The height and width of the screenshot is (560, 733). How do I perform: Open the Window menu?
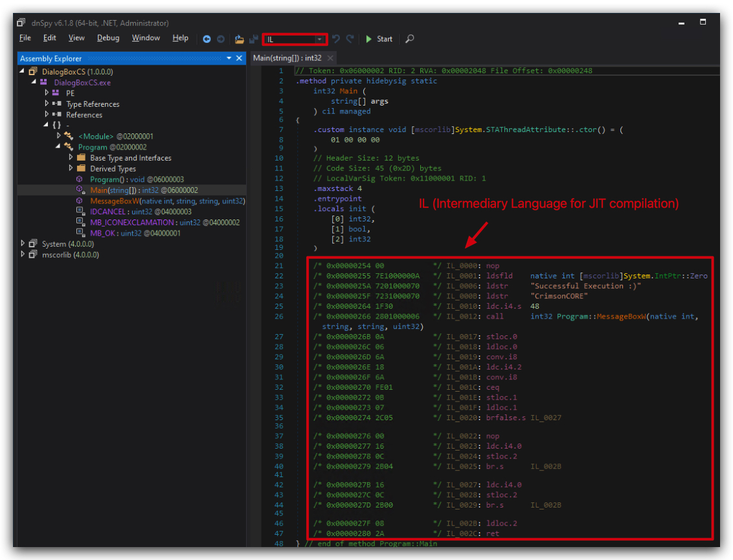click(146, 38)
